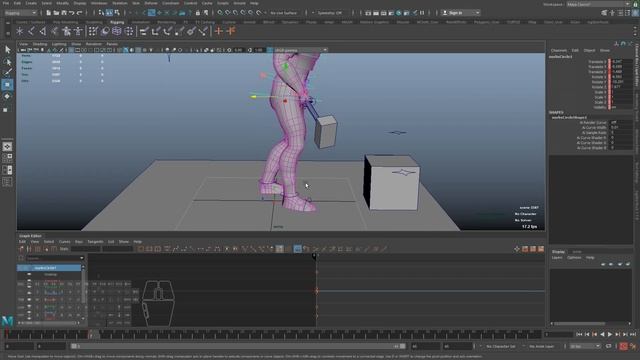Click the first Layer Editor toolbar icon

(603, 264)
